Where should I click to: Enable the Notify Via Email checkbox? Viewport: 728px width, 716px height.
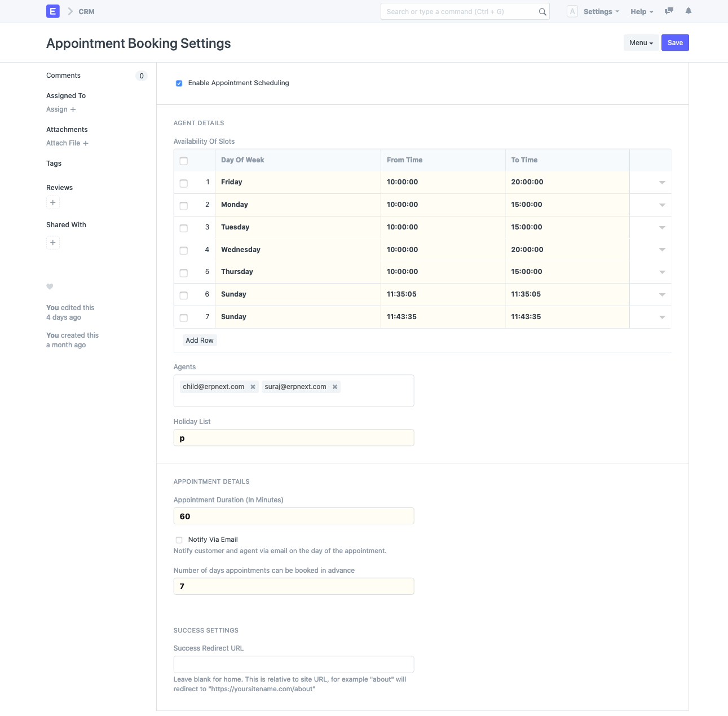click(x=179, y=540)
